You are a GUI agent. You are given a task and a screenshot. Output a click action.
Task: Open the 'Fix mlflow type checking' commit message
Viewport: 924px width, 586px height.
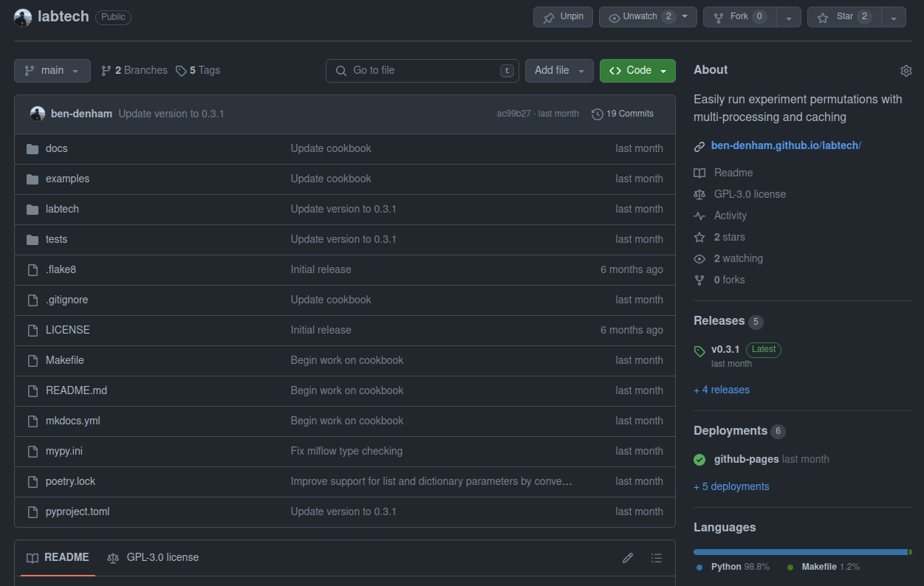[x=346, y=452]
